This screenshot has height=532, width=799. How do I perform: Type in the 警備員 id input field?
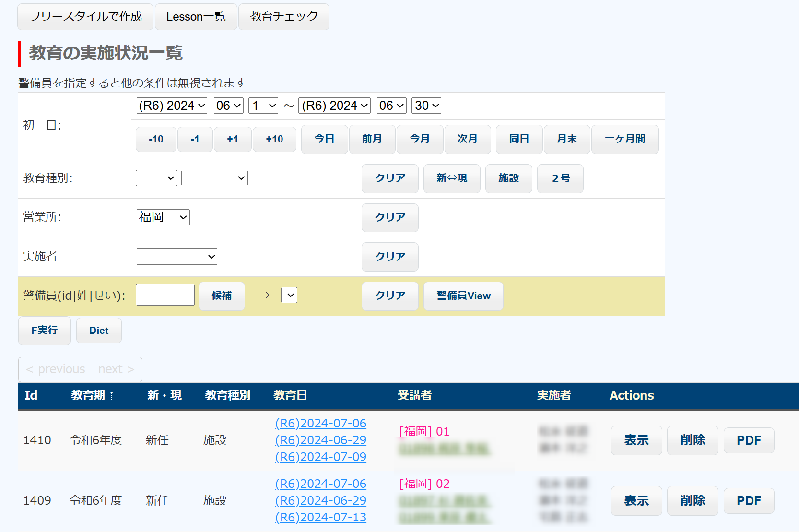click(165, 295)
